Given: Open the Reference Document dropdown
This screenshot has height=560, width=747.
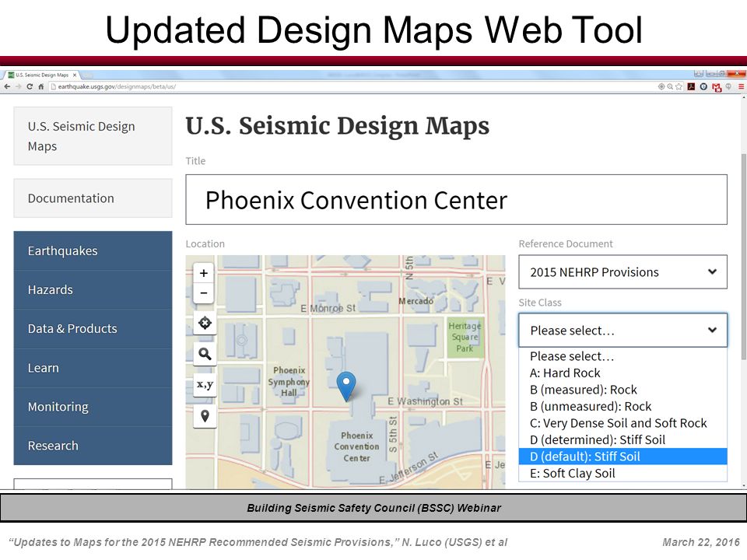Looking at the screenshot, I should click(622, 272).
